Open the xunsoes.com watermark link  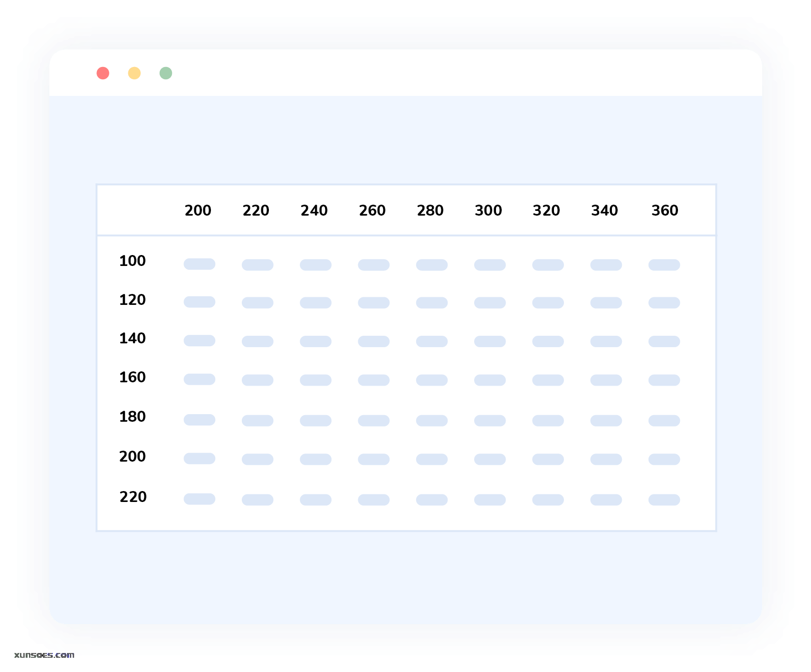point(44,655)
